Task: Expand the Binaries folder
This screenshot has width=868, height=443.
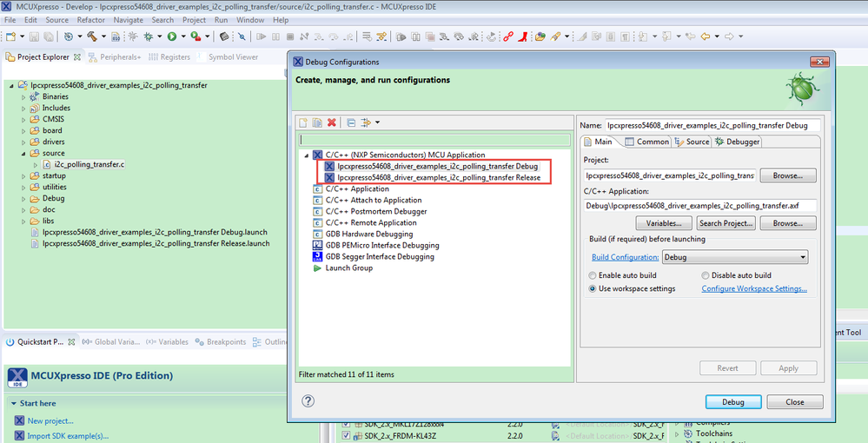Action: point(23,97)
